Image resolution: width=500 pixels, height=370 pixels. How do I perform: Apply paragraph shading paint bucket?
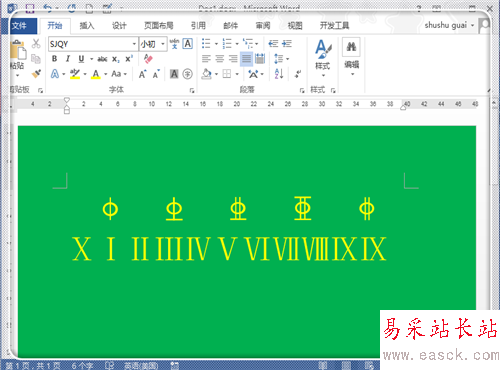[206, 74]
